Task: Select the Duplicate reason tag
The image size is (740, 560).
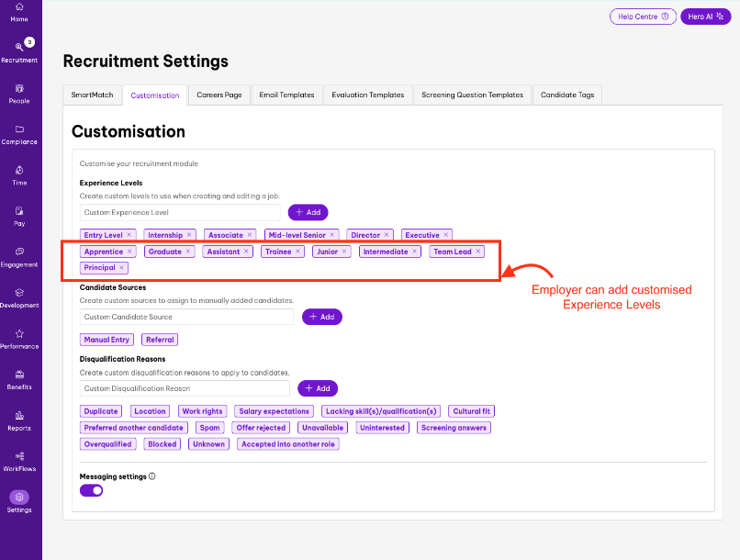Action: coord(100,411)
